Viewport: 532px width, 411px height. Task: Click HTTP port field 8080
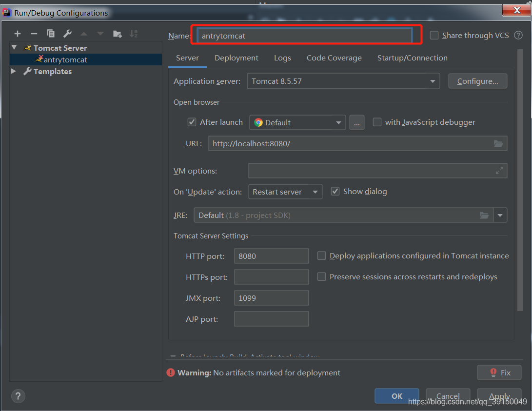[272, 256]
